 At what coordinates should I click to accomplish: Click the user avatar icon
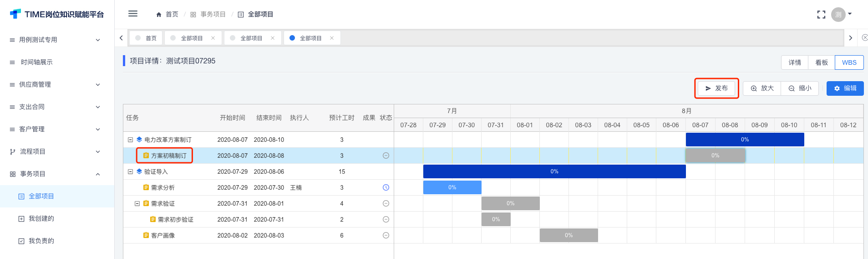coord(838,15)
